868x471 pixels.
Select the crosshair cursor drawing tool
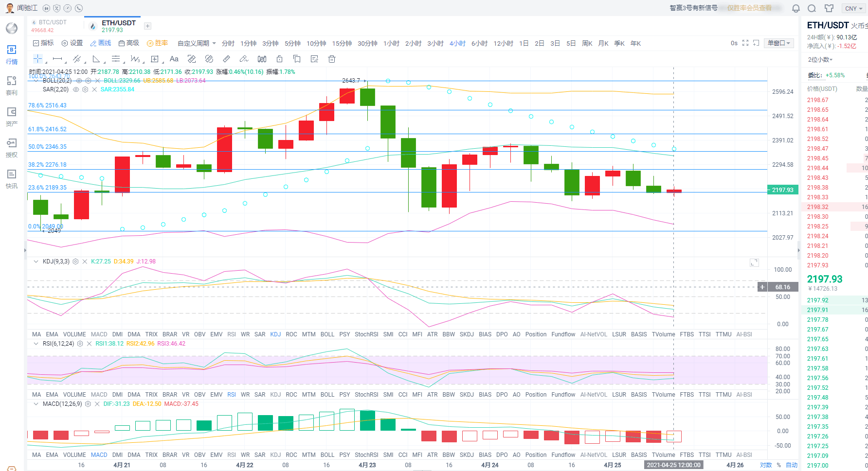[37, 59]
